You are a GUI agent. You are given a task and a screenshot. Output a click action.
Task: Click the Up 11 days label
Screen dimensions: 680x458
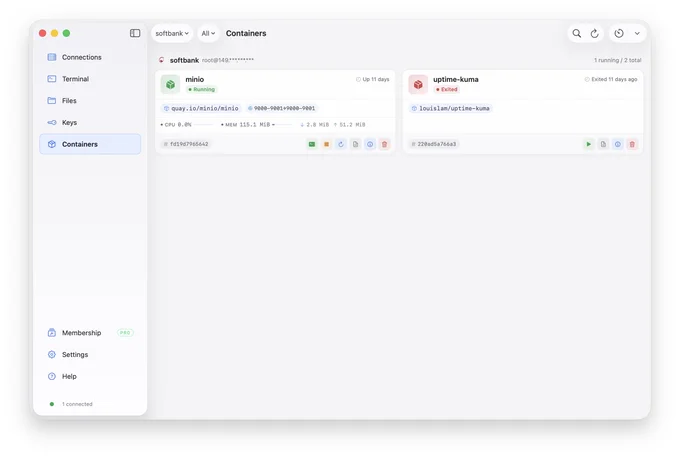(373, 79)
